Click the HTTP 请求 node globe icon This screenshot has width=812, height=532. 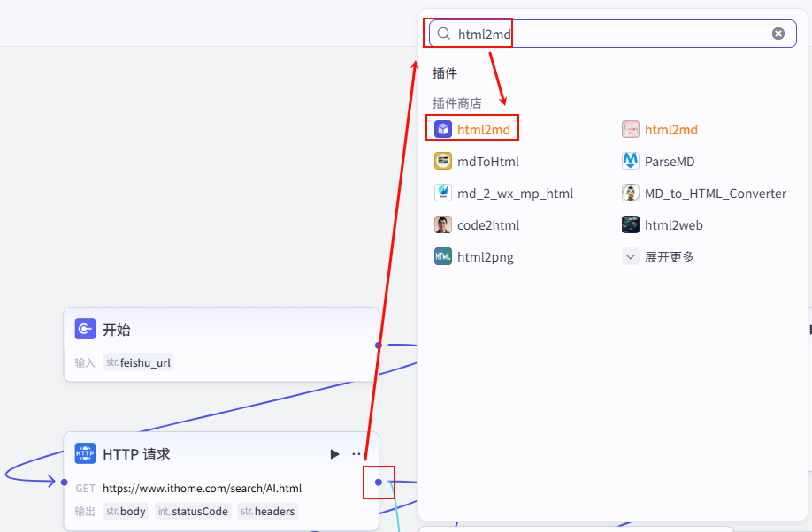tap(86, 454)
